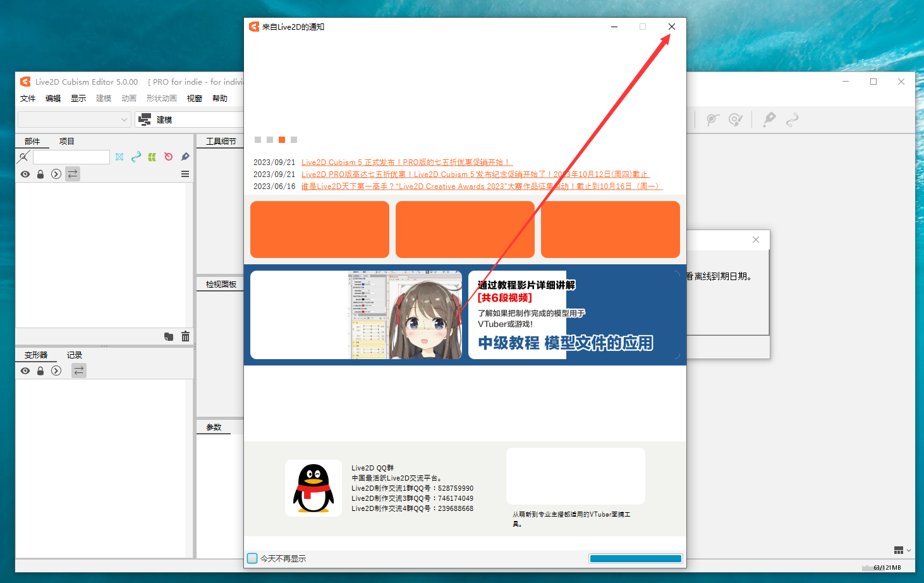Filter parts by blue pen nib icon

[185, 157]
